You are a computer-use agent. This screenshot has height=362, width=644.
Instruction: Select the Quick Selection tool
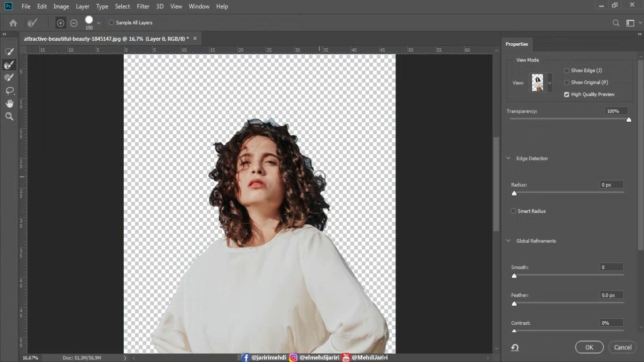pyautogui.click(x=9, y=52)
